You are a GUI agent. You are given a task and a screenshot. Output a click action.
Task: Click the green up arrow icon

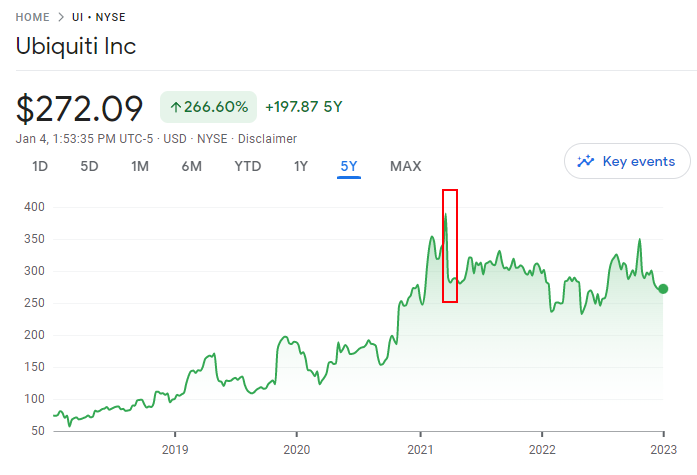176,107
